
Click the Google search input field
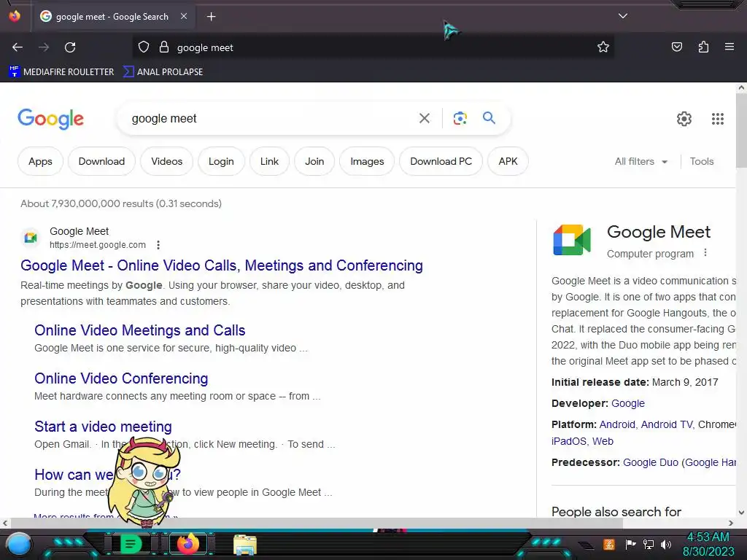[x=271, y=118]
